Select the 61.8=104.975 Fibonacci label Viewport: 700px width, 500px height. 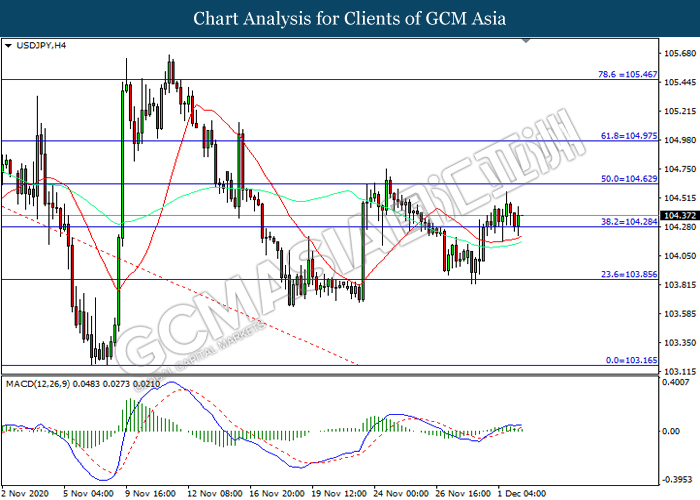click(629, 136)
